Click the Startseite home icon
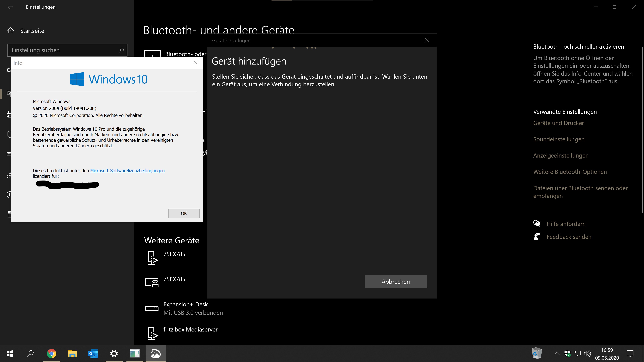 (x=11, y=31)
